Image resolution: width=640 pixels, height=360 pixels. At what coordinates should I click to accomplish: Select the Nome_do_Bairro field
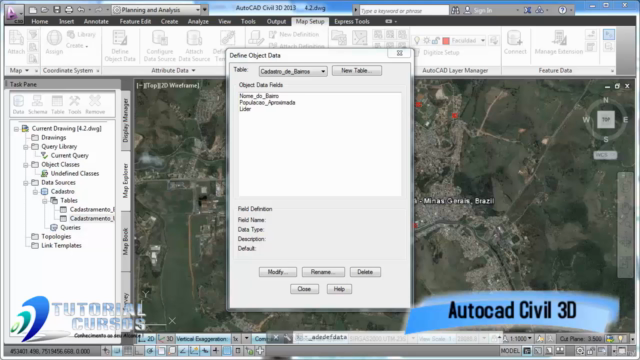259,96
